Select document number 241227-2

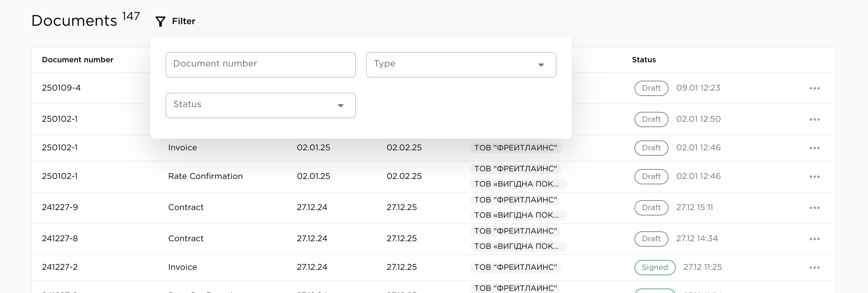tap(60, 267)
